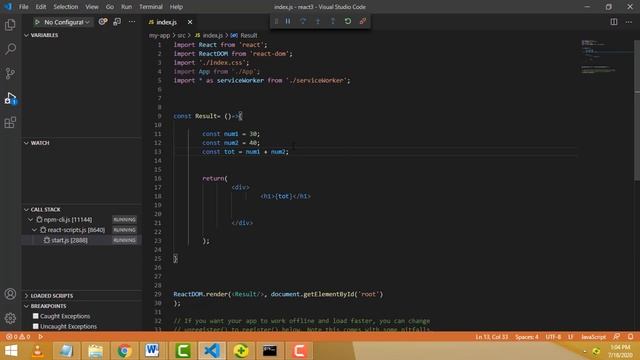Open Windows Start menu

point(11,351)
